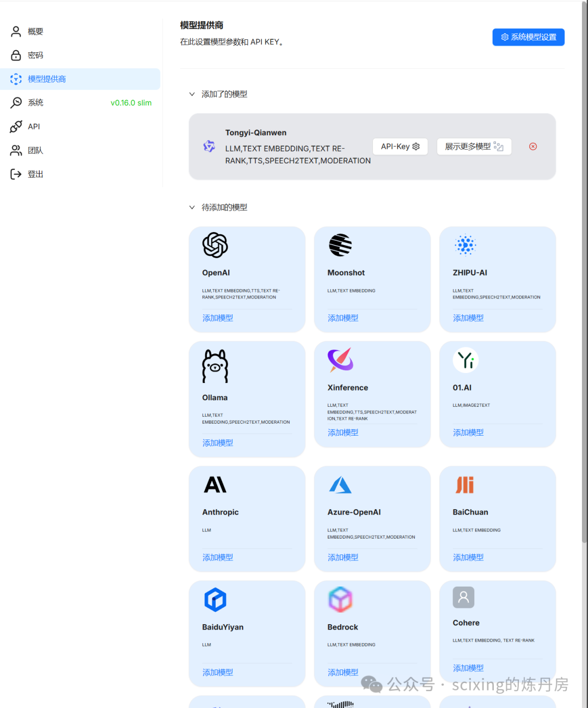
Task: Click the 模型提供商 page heading
Action: (x=202, y=25)
